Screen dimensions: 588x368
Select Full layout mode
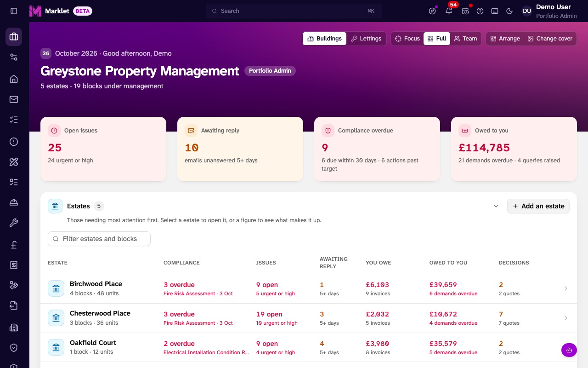(x=437, y=39)
